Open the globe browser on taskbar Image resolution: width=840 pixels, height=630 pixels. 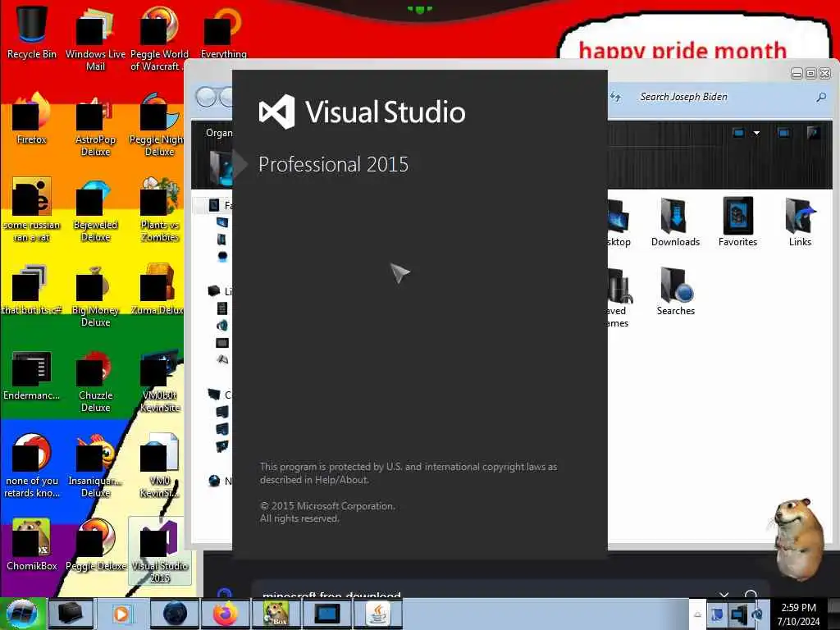(x=175, y=614)
